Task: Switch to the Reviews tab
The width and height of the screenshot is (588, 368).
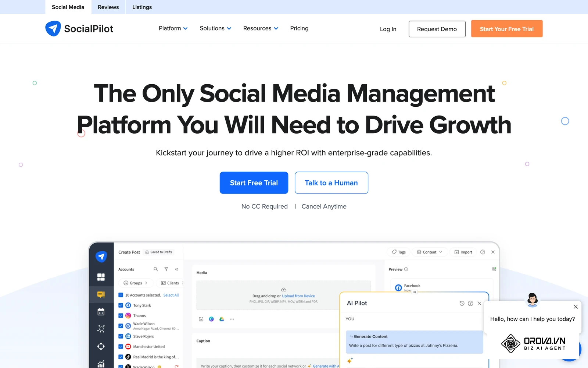Action: pos(108,7)
